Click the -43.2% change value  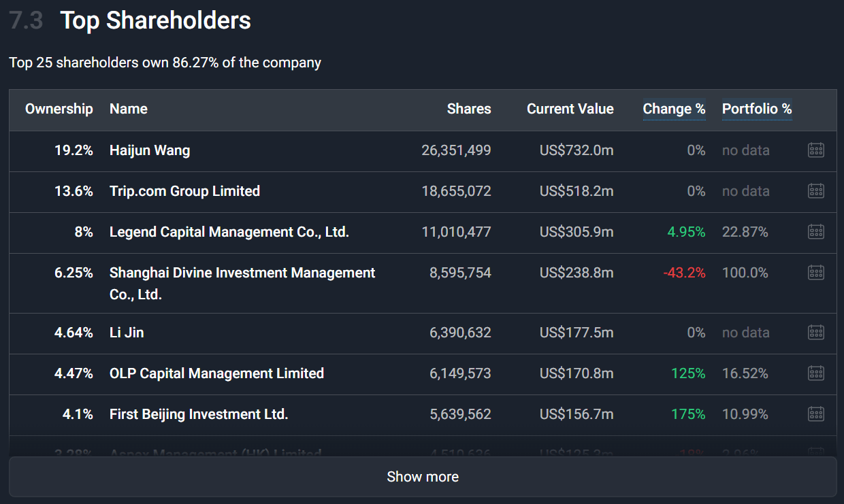click(684, 273)
